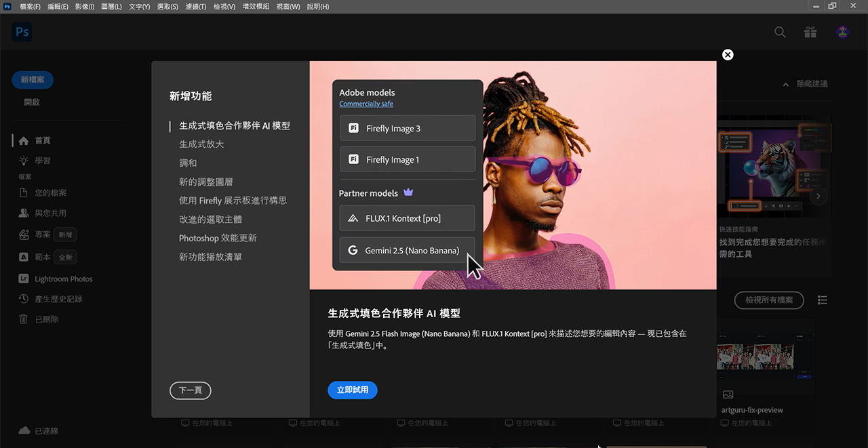Close the new features dialog
Image resolution: width=868 pixels, height=448 pixels.
tap(728, 55)
